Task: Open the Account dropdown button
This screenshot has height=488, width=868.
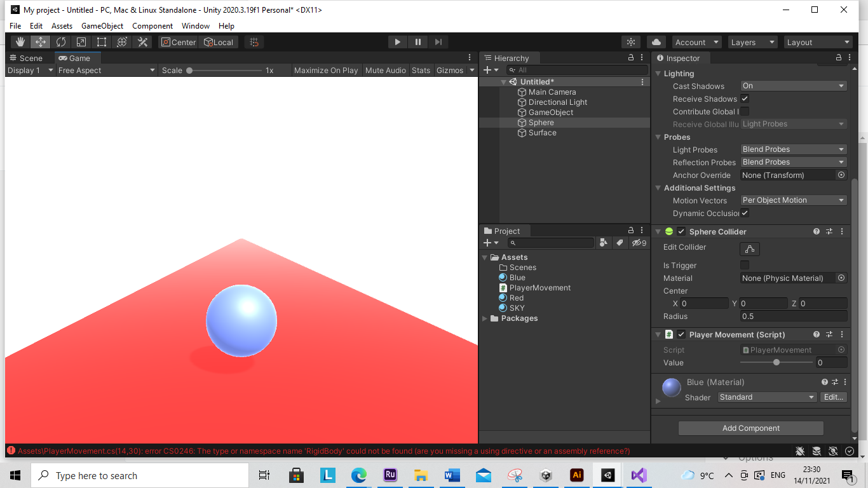Action: point(697,42)
